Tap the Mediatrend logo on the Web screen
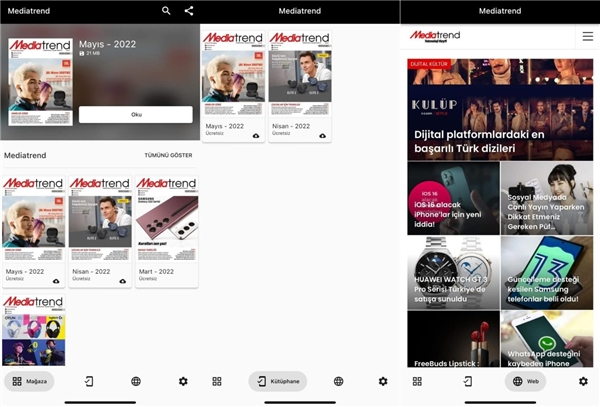 click(x=435, y=36)
